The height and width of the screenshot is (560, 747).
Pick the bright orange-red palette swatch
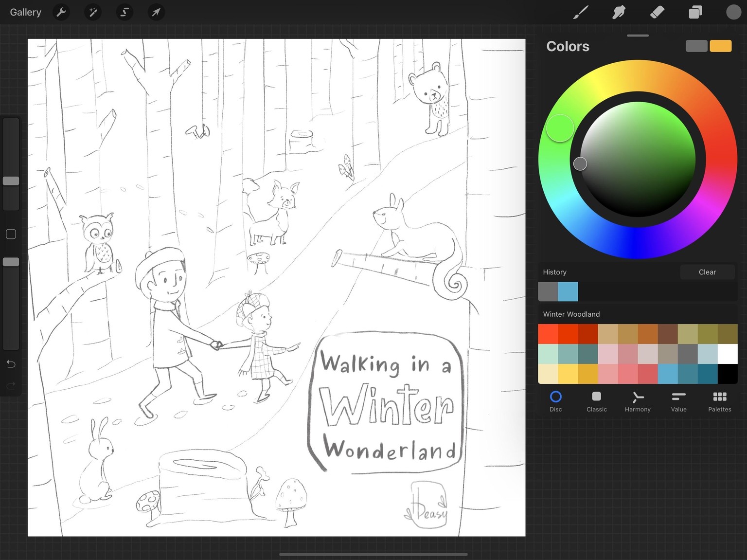point(548,334)
